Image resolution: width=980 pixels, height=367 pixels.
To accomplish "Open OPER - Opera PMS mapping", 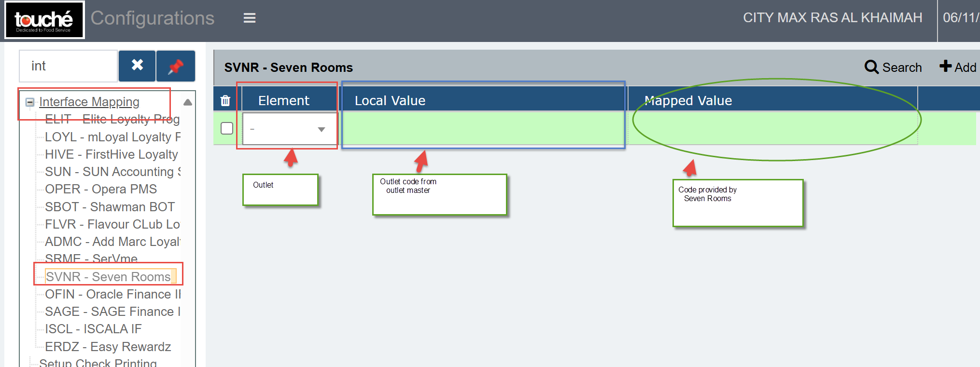I will pyautogui.click(x=100, y=189).
